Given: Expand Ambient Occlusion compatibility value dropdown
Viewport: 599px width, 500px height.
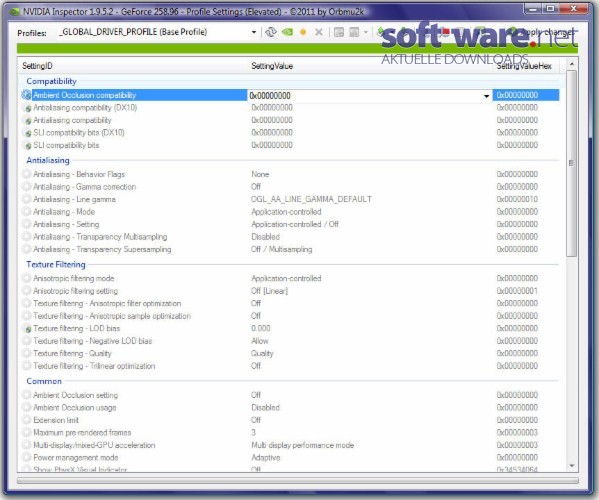Looking at the screenshot, I should 486,96.
